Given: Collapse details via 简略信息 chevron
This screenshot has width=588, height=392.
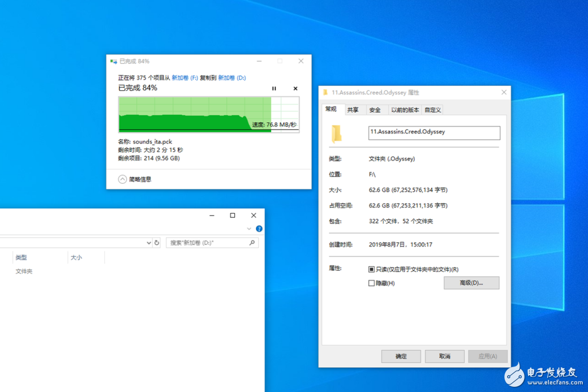Looking at the screenshot, I should click(x=122, y=179).
